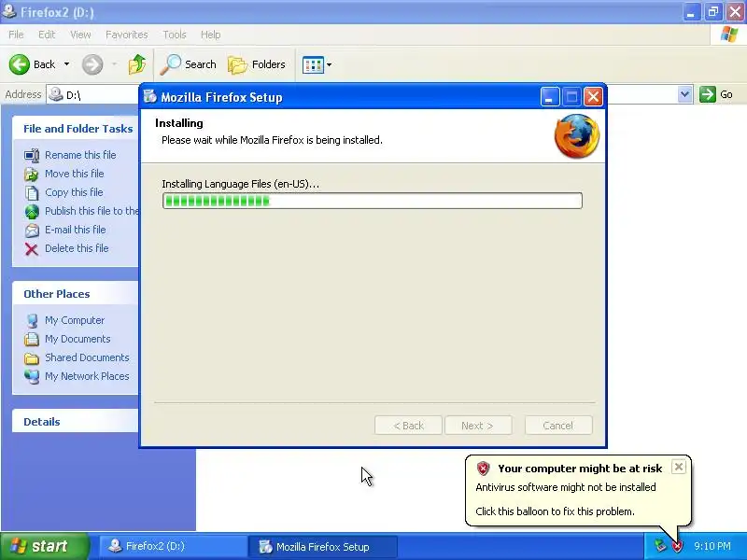Open My Computer link
The image size is (747, 560).
click(75, 320)
